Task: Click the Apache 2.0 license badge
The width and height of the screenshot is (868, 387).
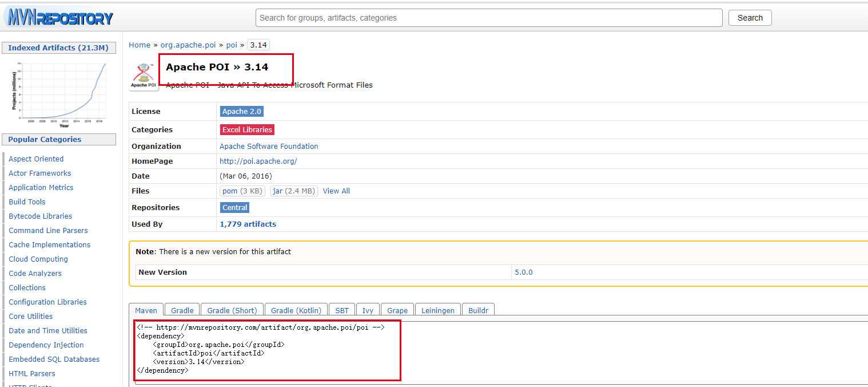Action: click(242, 112)
